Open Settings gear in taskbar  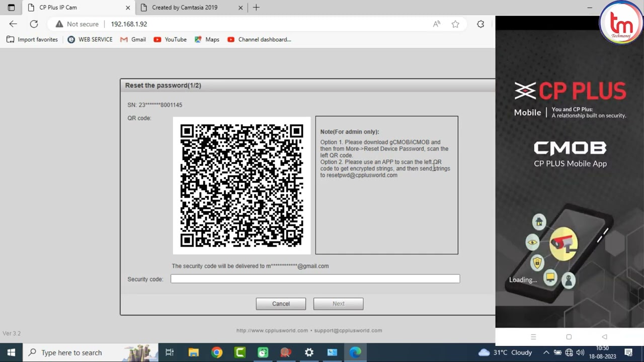click(309, 352)
